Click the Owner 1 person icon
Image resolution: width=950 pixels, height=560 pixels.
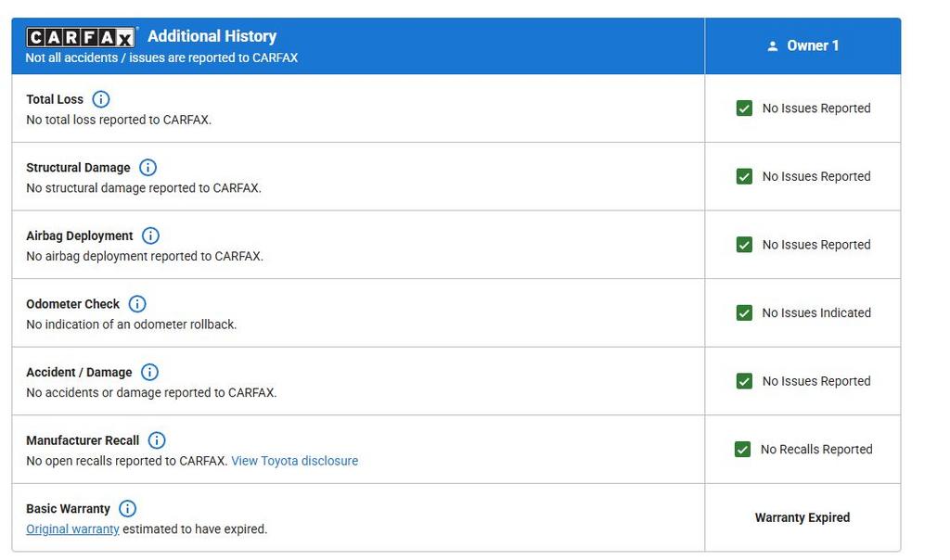[x=772, y=46]
